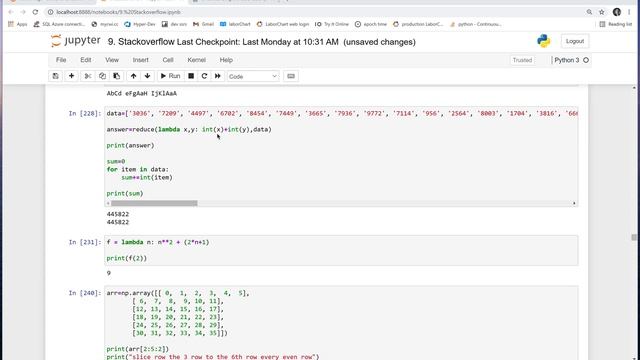Open the Try it Online bookmark
The image size is (640, 360).
(331, 24)
